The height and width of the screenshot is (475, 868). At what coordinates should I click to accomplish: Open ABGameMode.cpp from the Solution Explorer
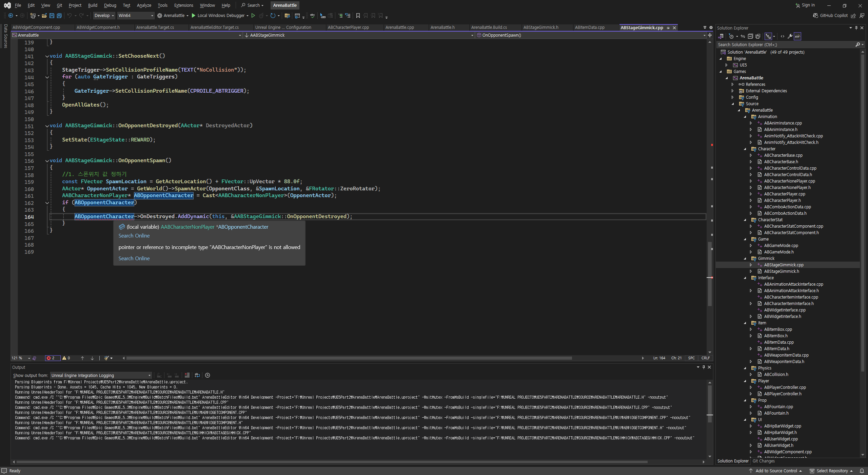(781, 246)
